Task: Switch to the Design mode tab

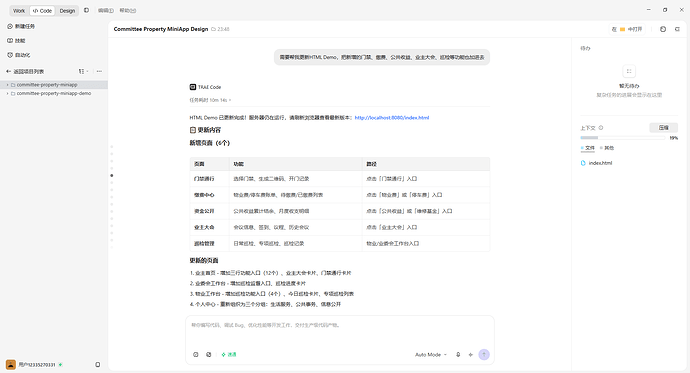Action: click(67, 11)
